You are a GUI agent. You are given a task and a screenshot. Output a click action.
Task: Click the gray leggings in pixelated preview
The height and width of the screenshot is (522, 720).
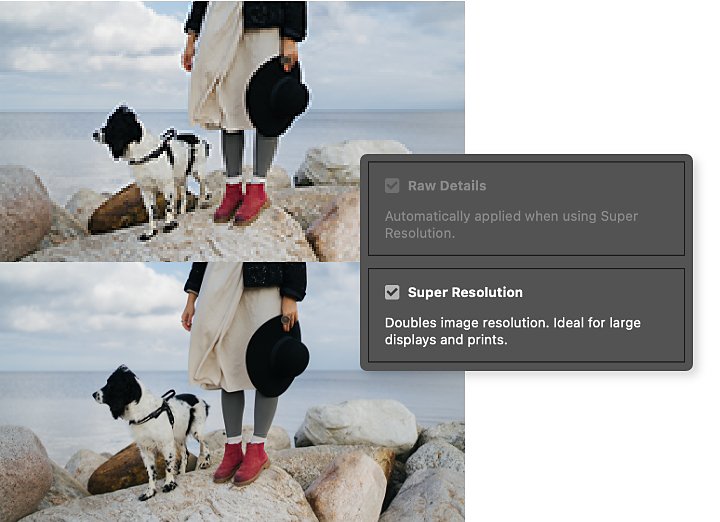[249, 154]
